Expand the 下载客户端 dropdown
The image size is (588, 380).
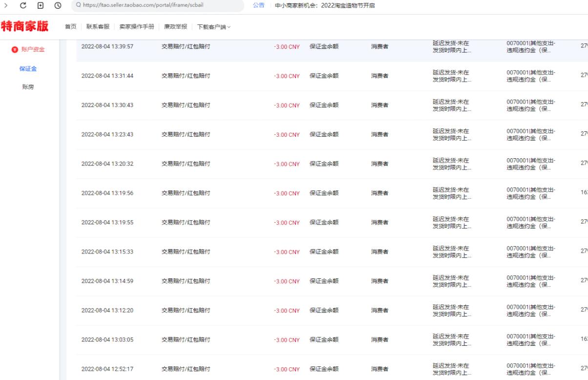tap(214, 26)
